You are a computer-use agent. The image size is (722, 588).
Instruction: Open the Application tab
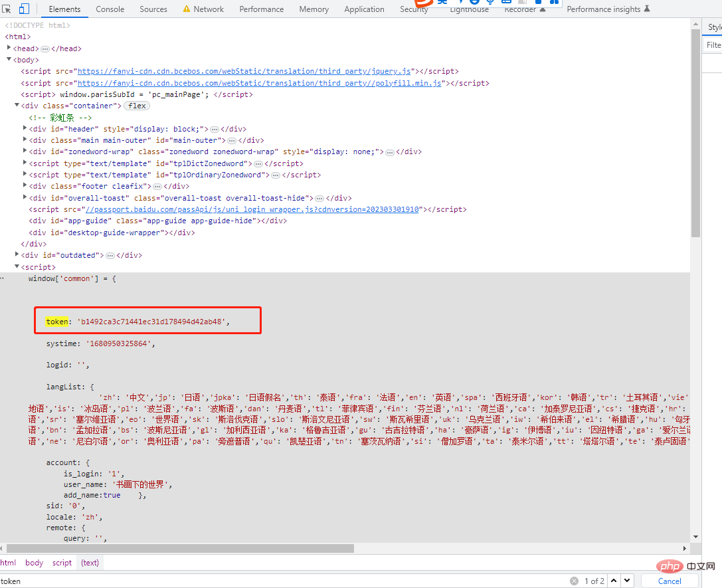[364, 9]
